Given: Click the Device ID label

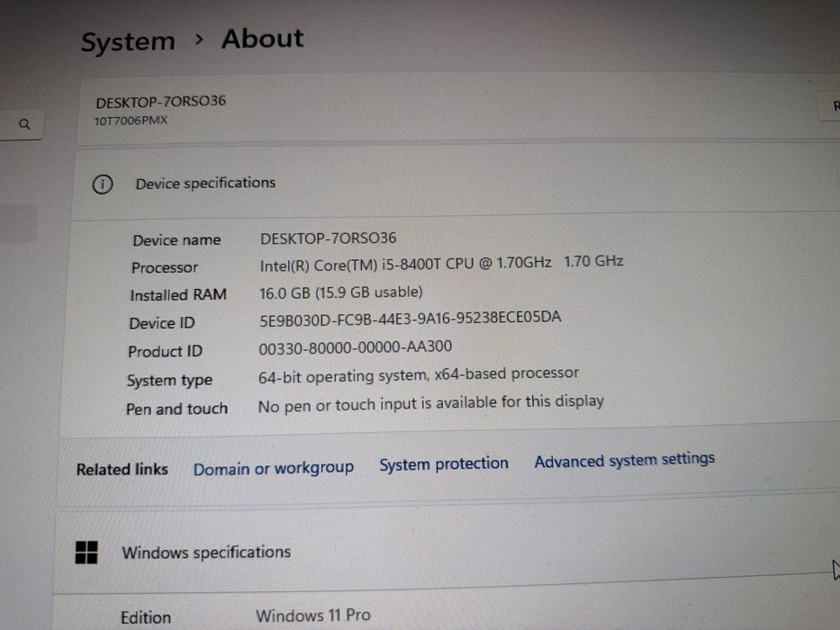Looking at the screenshot, I should point(162,323).
